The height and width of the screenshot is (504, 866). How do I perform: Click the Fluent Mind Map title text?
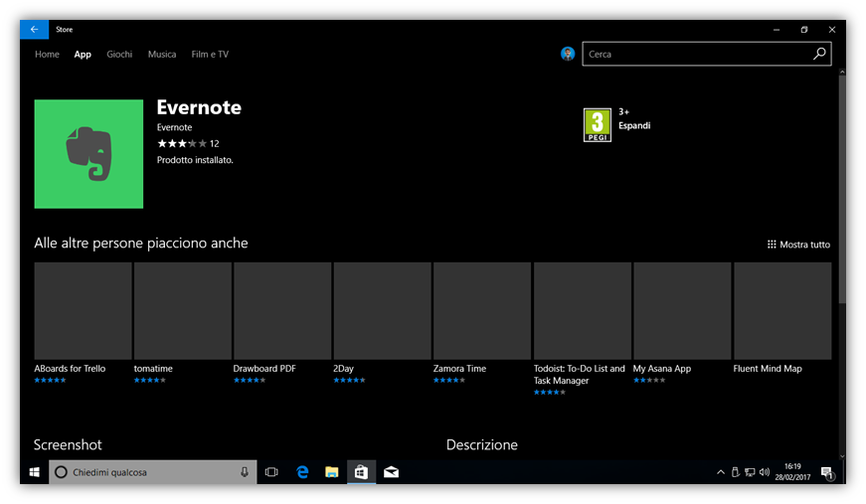pyautogui.click(x=768, y=368)
